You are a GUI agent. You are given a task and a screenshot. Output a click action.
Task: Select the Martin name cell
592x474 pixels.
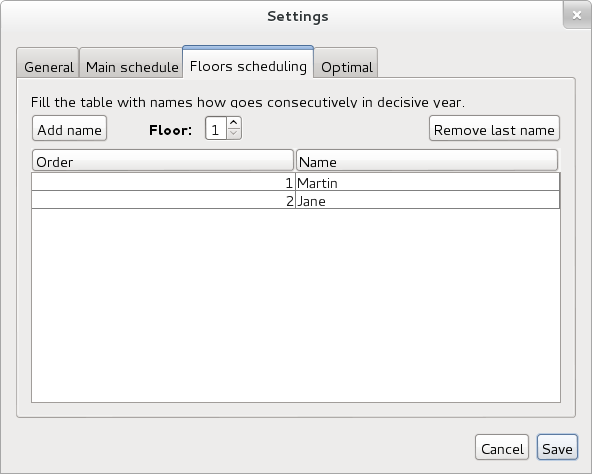pos(427,182)
